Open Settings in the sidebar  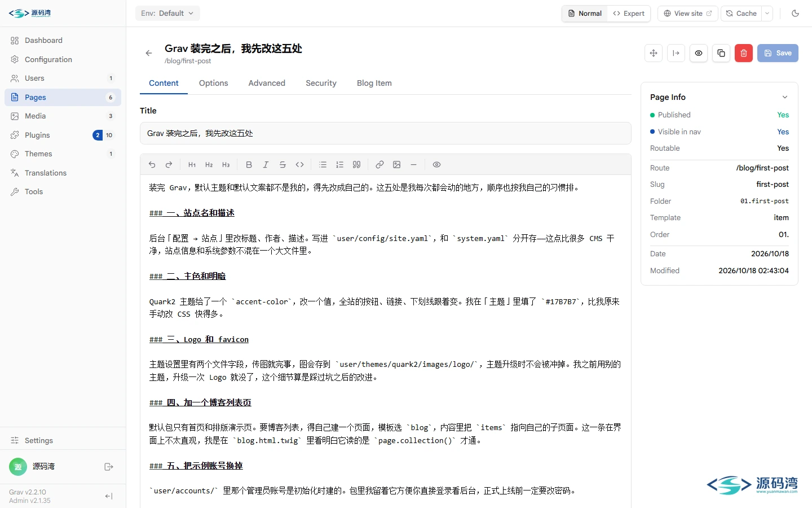[63, 440]
